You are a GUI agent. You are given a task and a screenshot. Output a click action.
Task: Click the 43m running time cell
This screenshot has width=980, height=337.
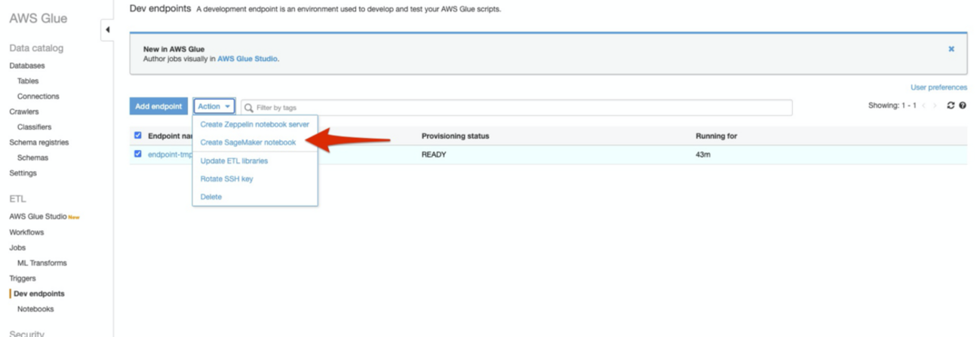[x=702, y=154]
